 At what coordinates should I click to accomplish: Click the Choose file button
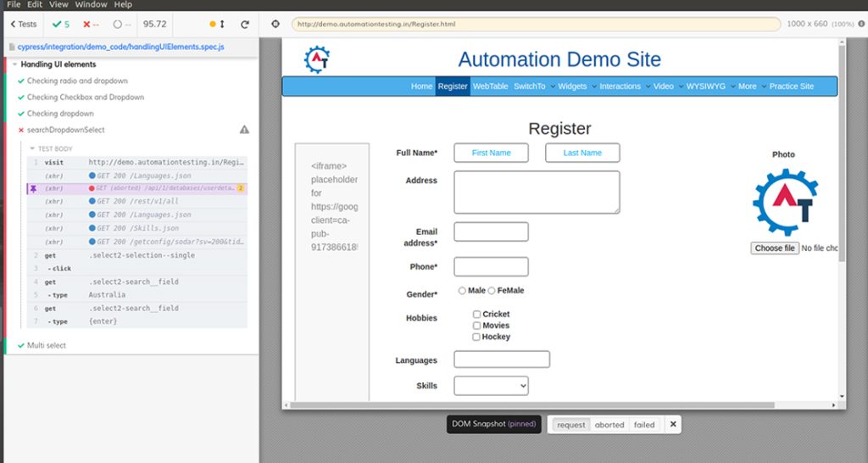click(x=775, y=248)
